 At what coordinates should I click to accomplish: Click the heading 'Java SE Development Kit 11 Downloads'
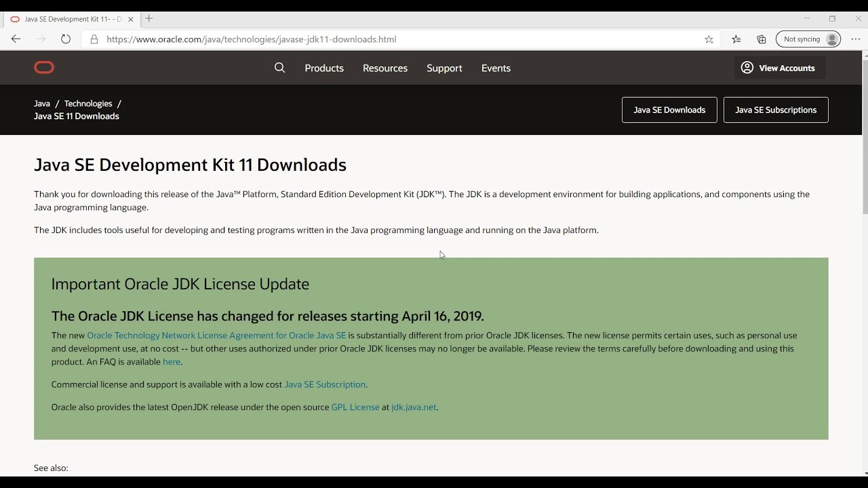coord(190,165)
